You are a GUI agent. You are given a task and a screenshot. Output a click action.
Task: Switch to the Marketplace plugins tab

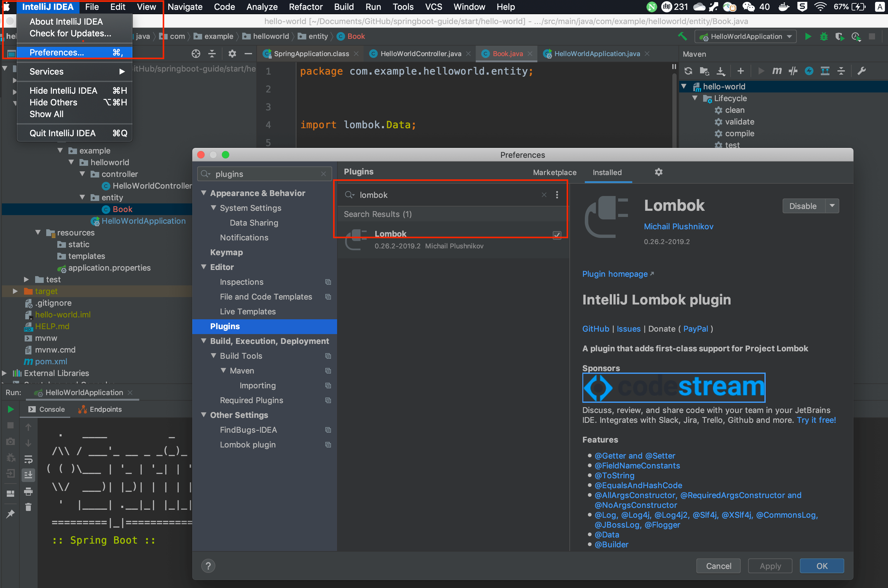[554, 173]
